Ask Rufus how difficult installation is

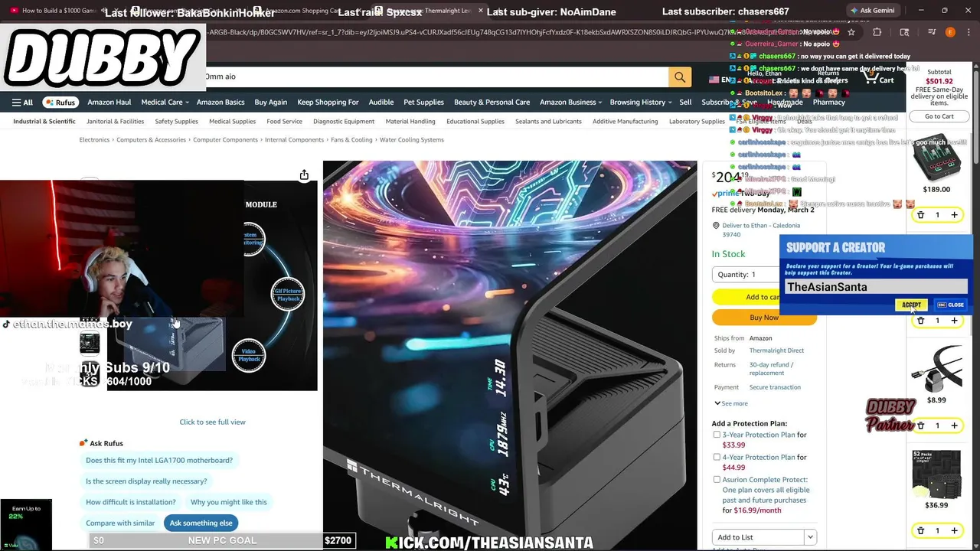pyautogui.click(x=131, y=502)
